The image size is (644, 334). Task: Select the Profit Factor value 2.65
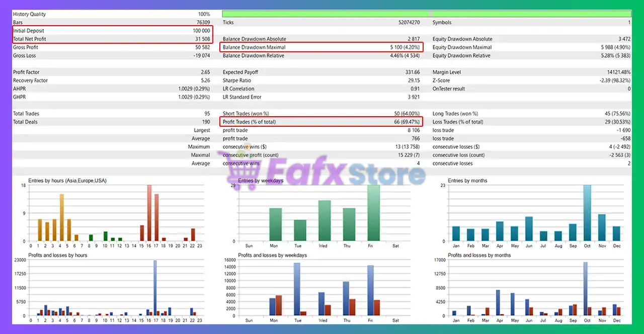(x=205, y=72)
